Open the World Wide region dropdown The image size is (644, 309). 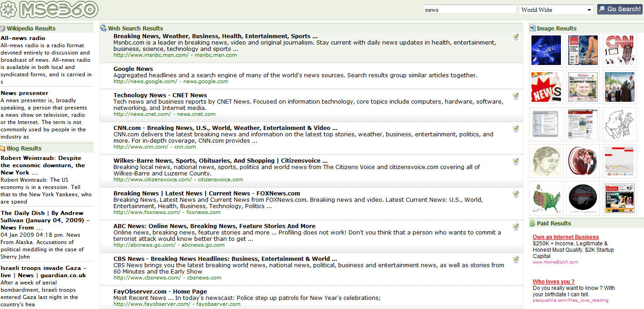556,10
